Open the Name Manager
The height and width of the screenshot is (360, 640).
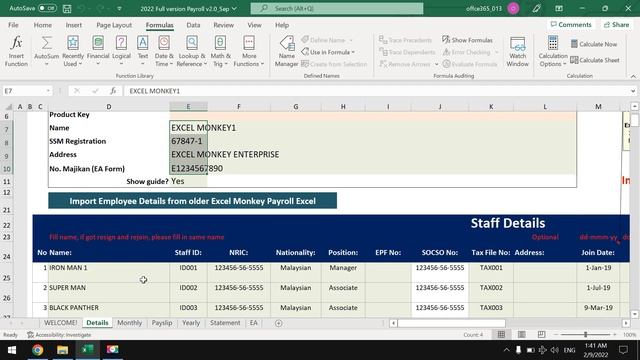[287, 51]
